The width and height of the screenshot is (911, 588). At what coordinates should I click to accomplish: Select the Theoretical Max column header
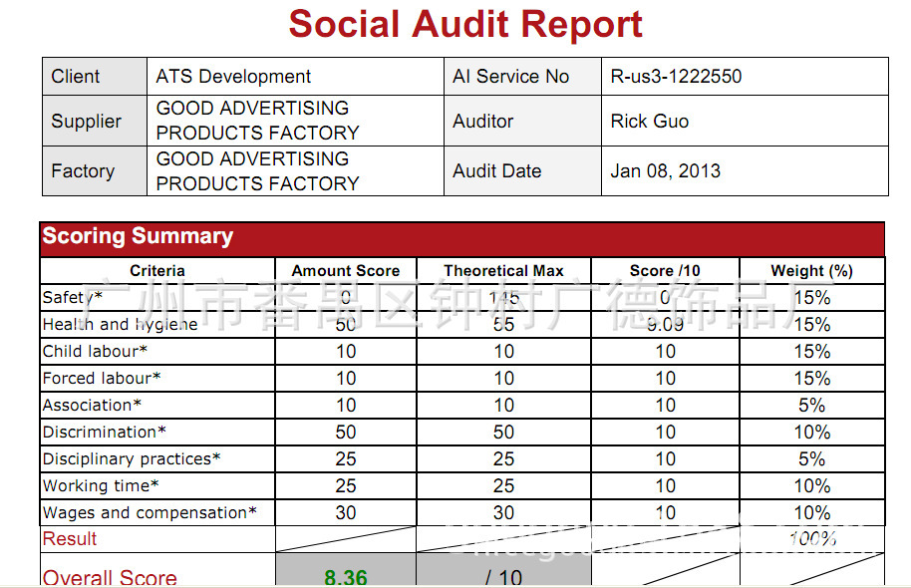(503, 271)
